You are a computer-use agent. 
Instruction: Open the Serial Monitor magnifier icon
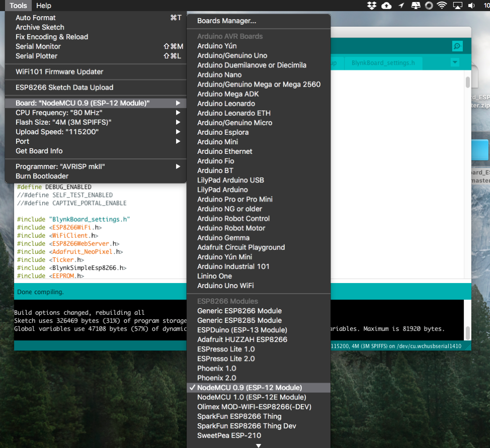(x=457, y=46)
